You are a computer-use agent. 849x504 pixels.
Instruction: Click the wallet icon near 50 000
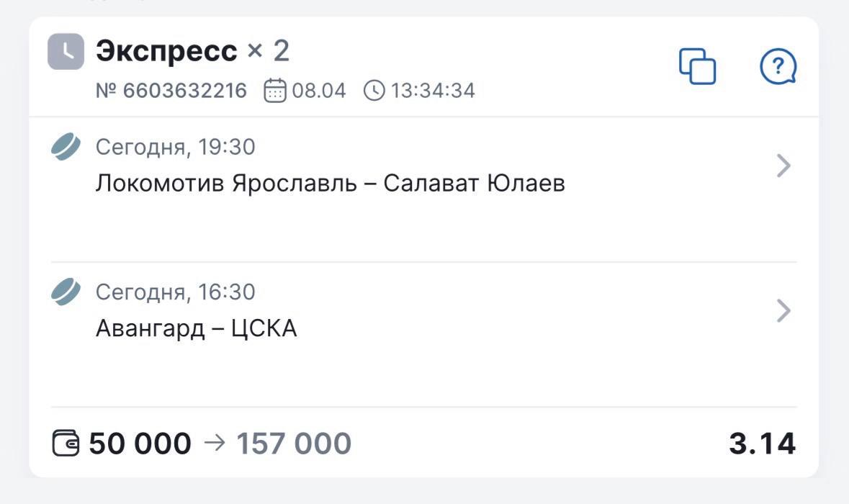(x=67, y=444)
